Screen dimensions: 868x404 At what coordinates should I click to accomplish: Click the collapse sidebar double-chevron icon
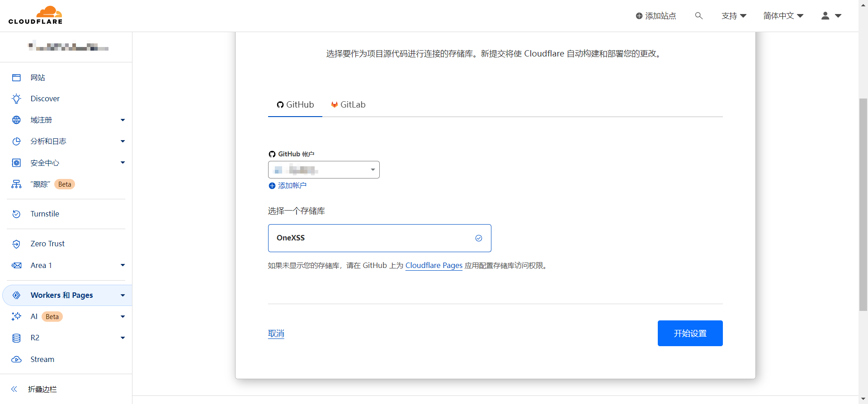tap(14, 389)
